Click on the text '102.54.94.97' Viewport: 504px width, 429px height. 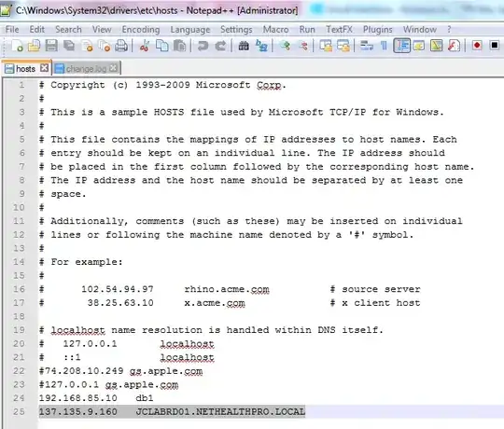(118, 289)
